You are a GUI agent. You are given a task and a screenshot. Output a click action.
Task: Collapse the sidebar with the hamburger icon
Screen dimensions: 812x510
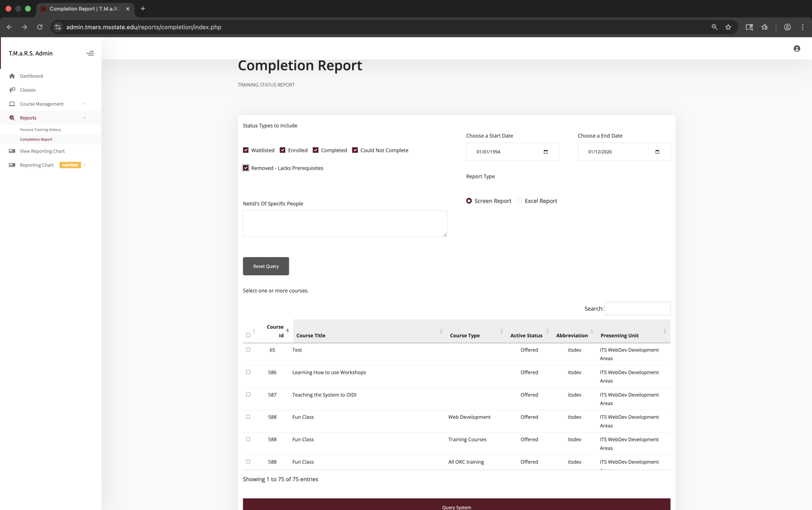[90, 53]
